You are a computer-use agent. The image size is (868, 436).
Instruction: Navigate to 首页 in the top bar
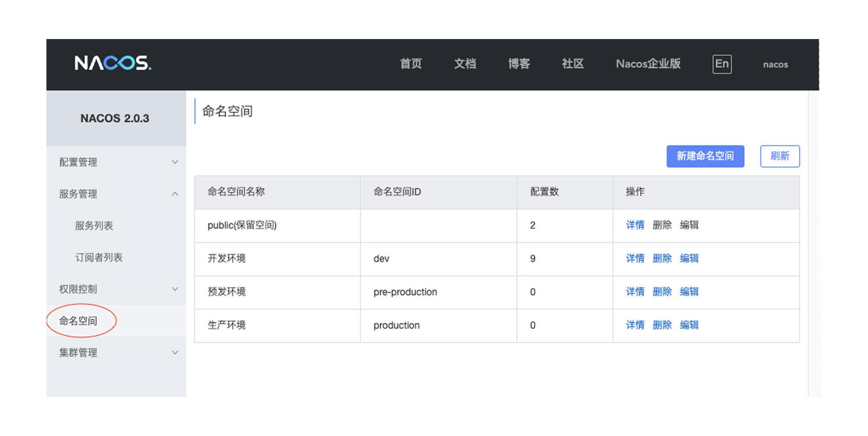point(411,64)
